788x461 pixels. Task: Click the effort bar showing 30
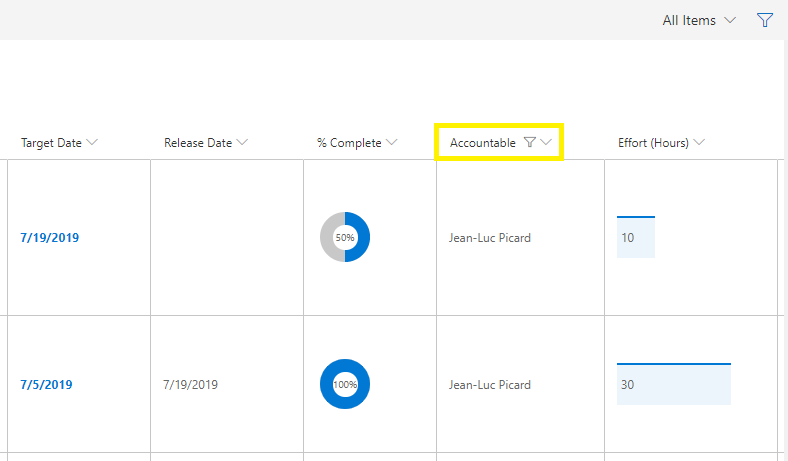pyautogui.click(x=673, y=384)
